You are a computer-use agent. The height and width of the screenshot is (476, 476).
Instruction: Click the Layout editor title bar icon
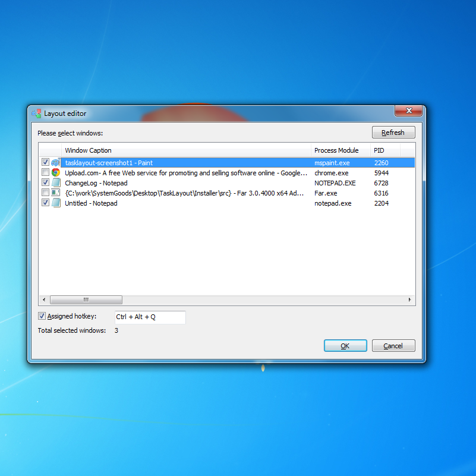(36, 114)
